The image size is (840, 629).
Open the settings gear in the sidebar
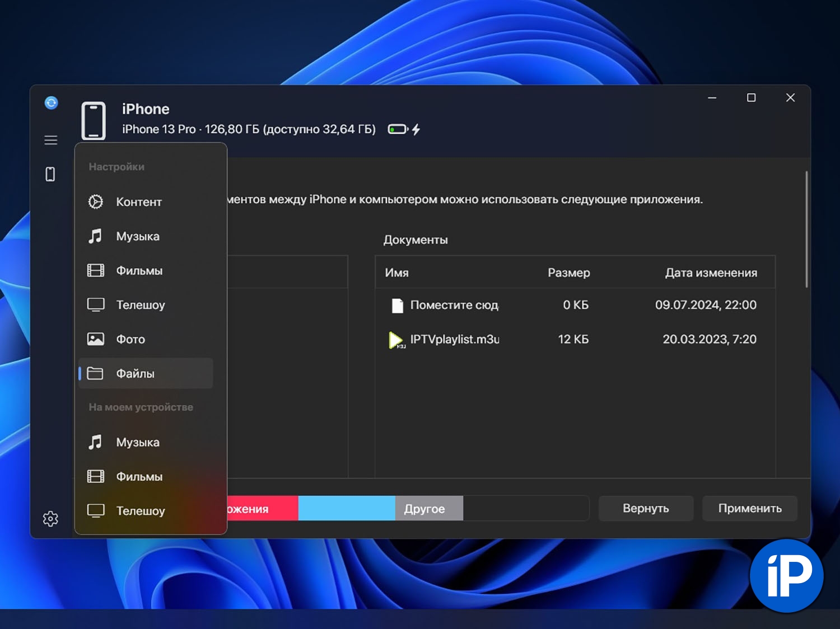coord(50,519)
